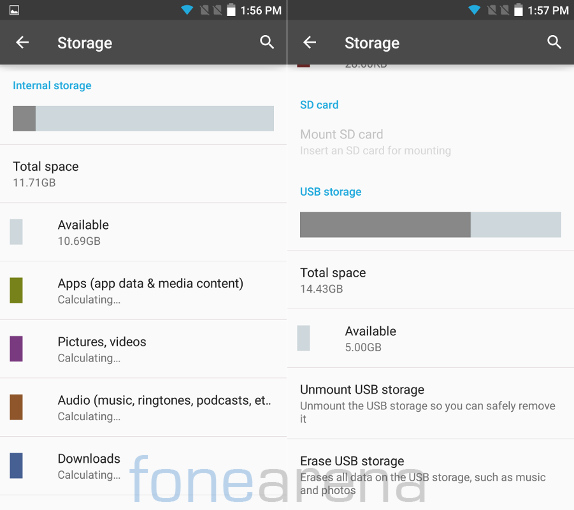
Task: Open search on the right Storage screen
Action: coord(554,42)
